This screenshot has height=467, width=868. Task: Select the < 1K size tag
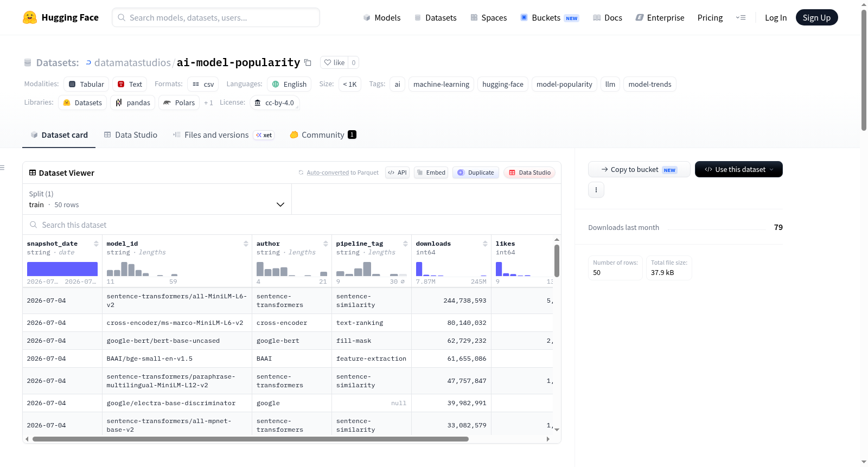(x=350, y=84)
